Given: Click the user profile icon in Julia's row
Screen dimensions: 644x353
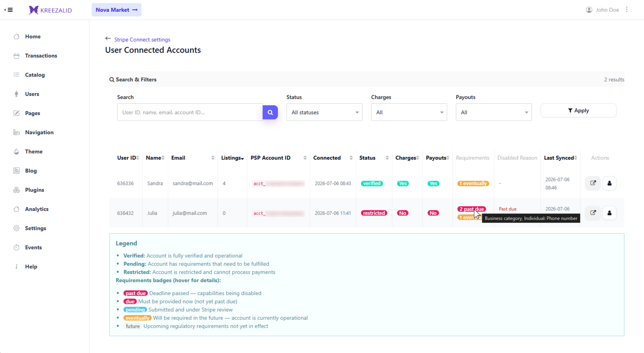Looking at the screenshot, I should (609, 213).
